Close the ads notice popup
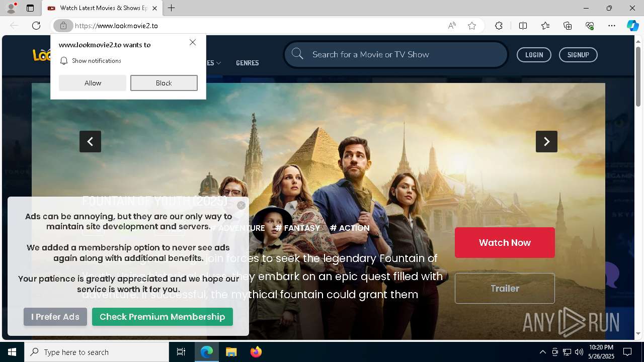This screenshot has height=362, width=644. pyautogui.click(x=242, y=205)
